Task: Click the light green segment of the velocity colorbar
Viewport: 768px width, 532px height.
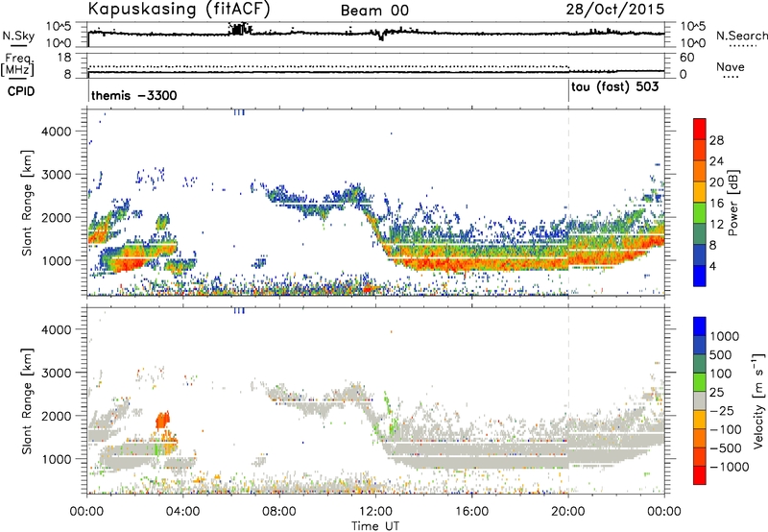Action: (x=700, y=382)
